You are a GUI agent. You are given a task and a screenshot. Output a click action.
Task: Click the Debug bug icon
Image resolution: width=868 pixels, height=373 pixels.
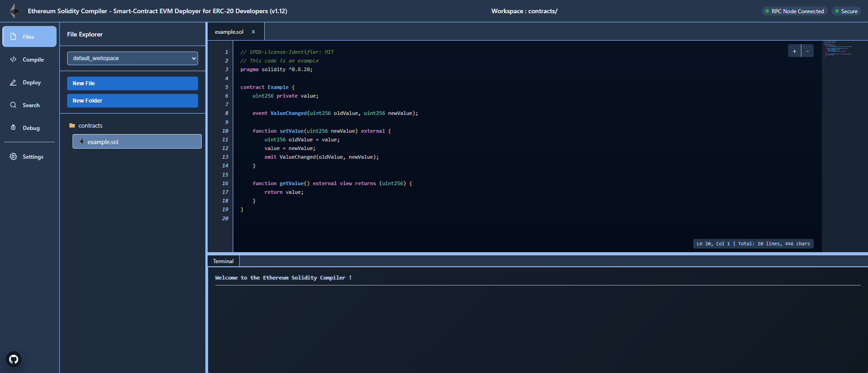(x=13, y=128)
